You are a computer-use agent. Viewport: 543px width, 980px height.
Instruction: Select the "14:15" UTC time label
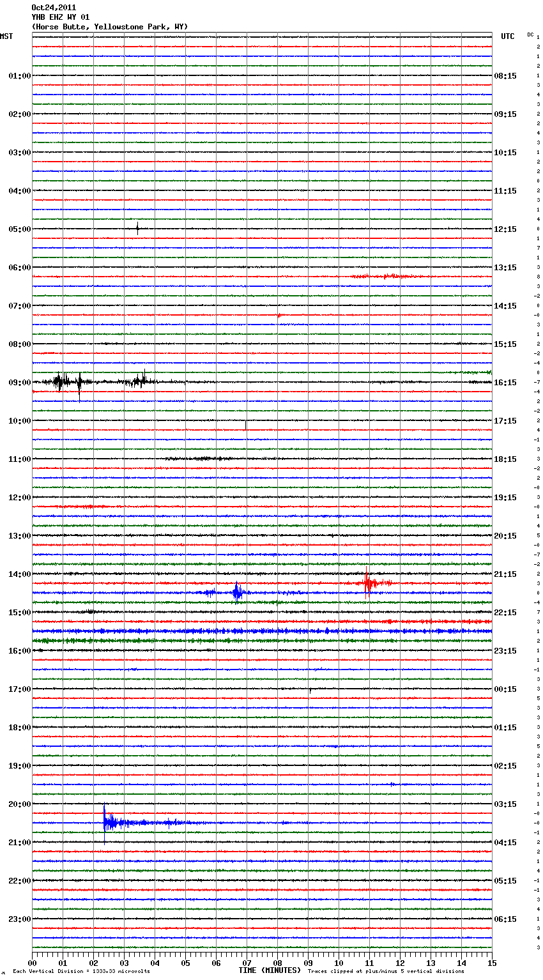[x=505, y=306]
